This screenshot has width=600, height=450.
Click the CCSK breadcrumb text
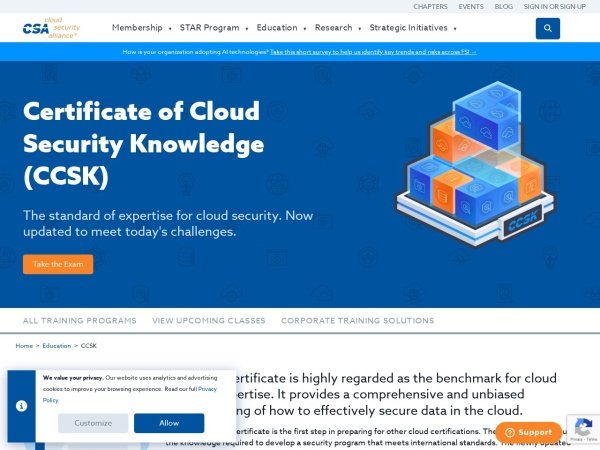tap(89, 346)
